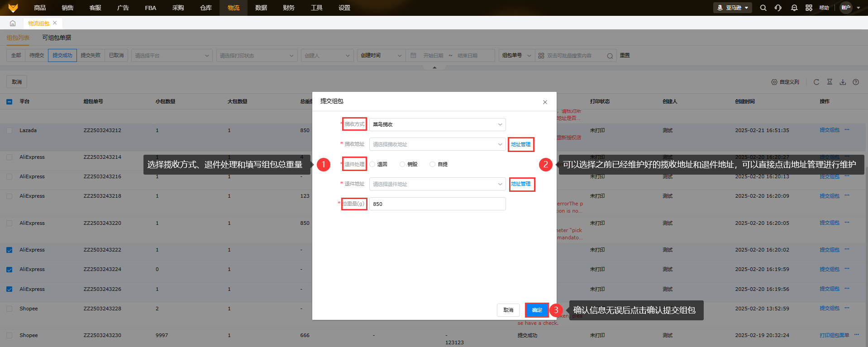
Task: Click the 开始日期 start date field
Action: click(434, 56)
